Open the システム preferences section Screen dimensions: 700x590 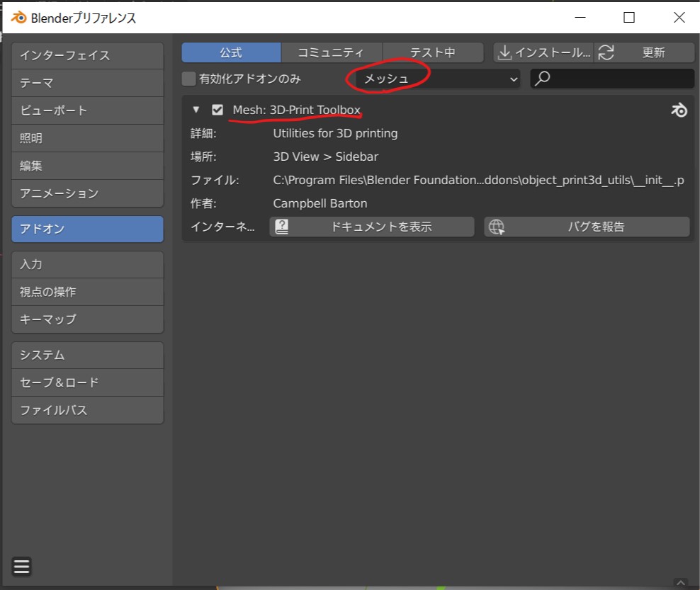pyautogui.click(x=88, y=356)
